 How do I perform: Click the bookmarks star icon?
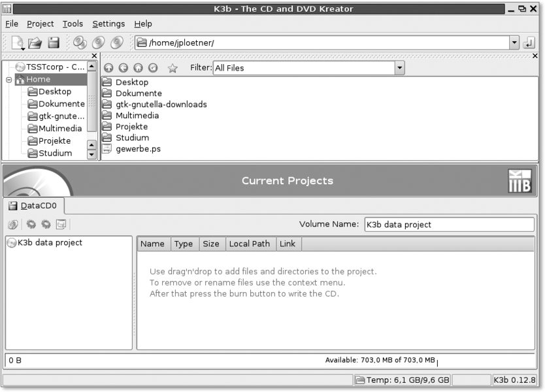click(173, 68)
